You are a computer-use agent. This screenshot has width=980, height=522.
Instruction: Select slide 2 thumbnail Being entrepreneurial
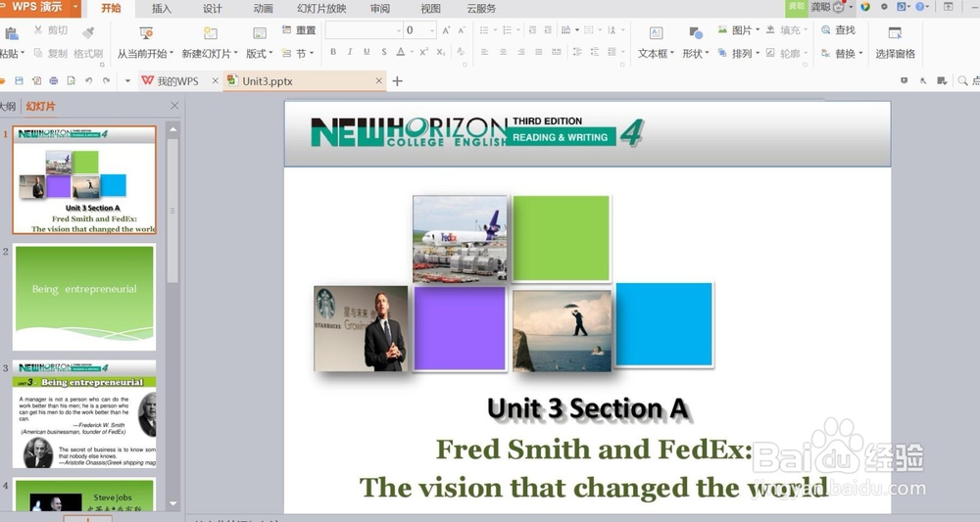click(x=84, y=297)
